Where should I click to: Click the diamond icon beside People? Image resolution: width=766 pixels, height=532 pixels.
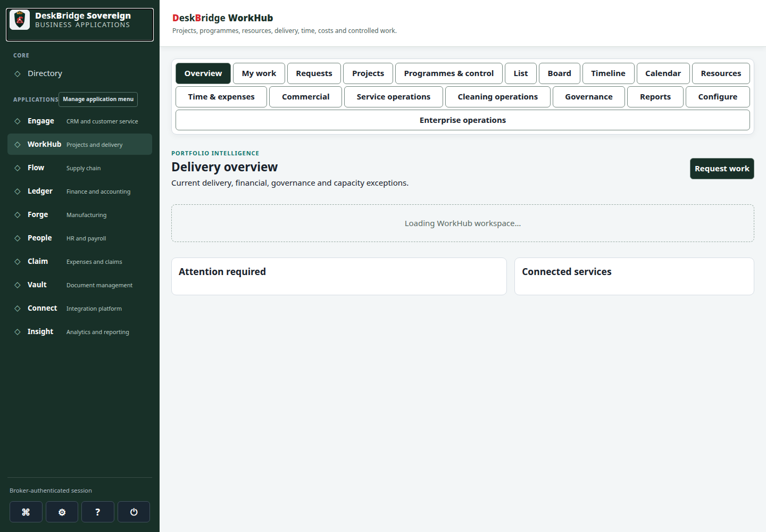(18, 238)
